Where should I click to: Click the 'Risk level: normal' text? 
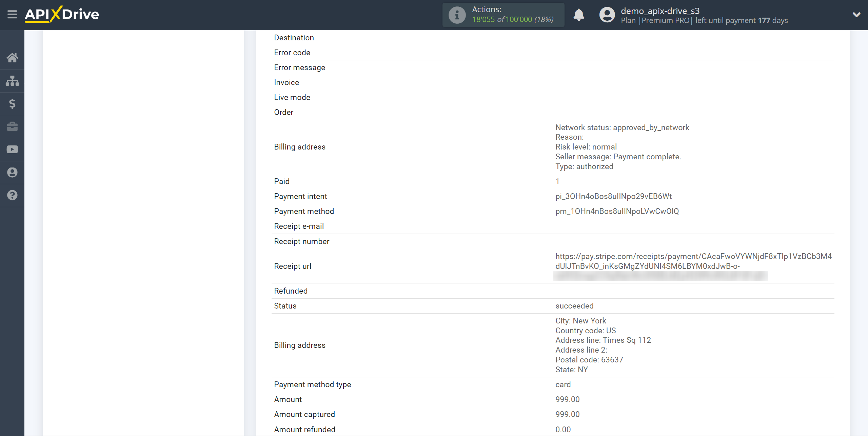[x=586, y=147]
